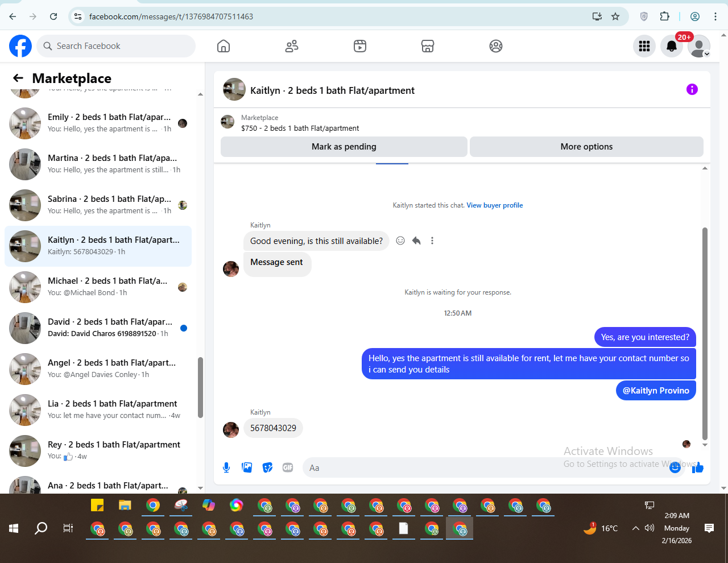This screenshot has height=563, width=728.
Task: Click the address bar URL
Action: [171, 16]
